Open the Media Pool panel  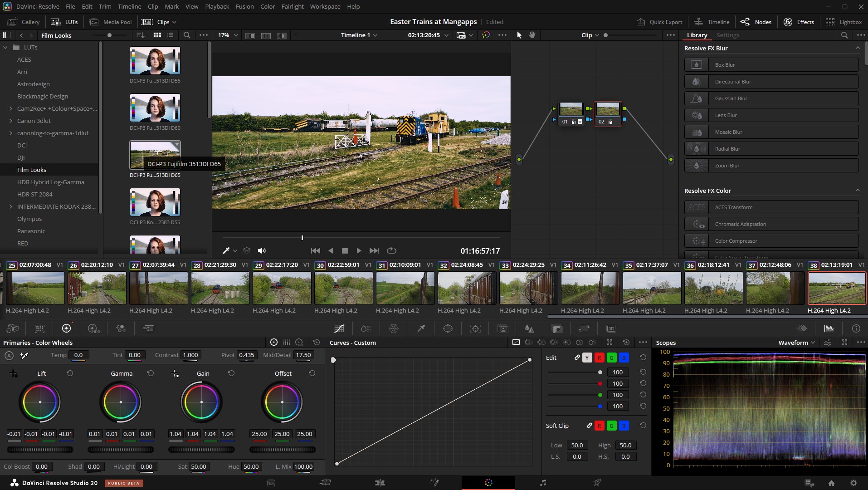click(111, 22)
